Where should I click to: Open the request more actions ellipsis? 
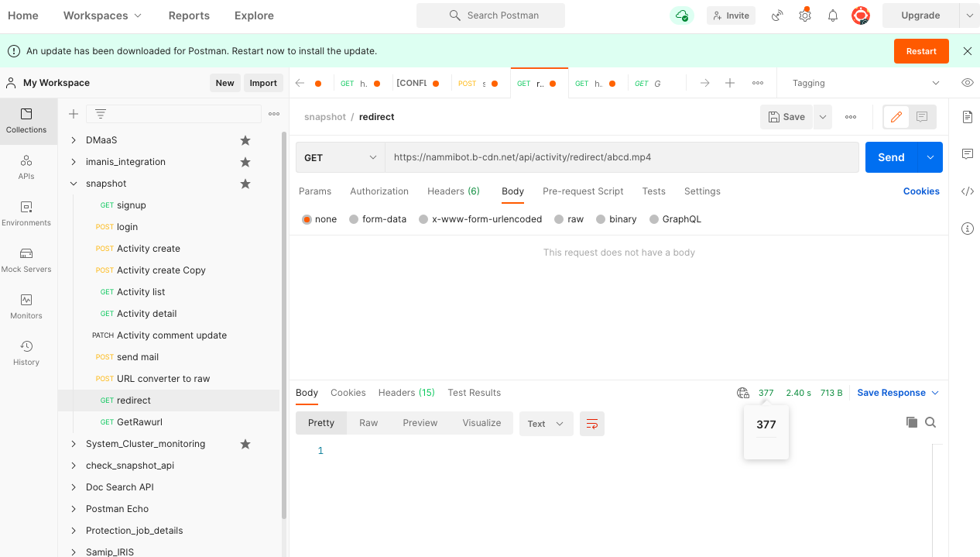click(x=851, y=117)
